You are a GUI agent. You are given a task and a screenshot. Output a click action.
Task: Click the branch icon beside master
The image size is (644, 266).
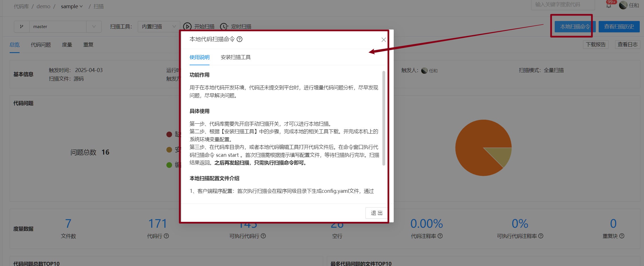coord(22,27)
